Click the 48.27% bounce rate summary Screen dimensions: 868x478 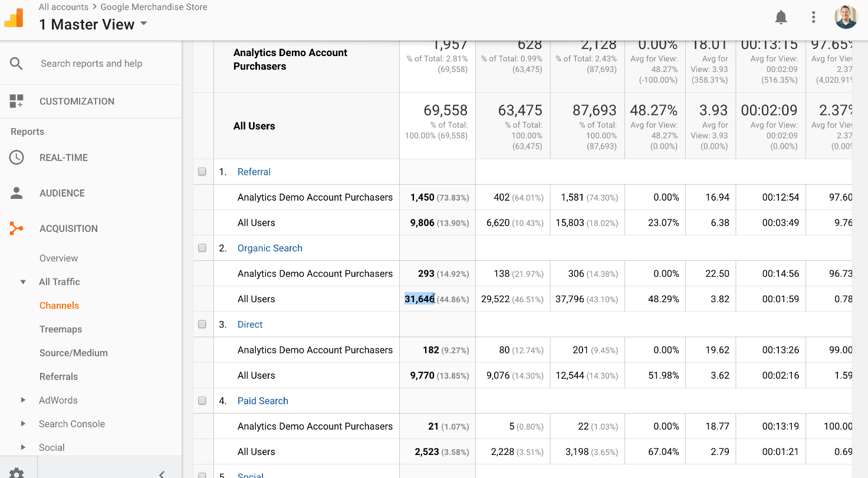click(x=655, y=110)
